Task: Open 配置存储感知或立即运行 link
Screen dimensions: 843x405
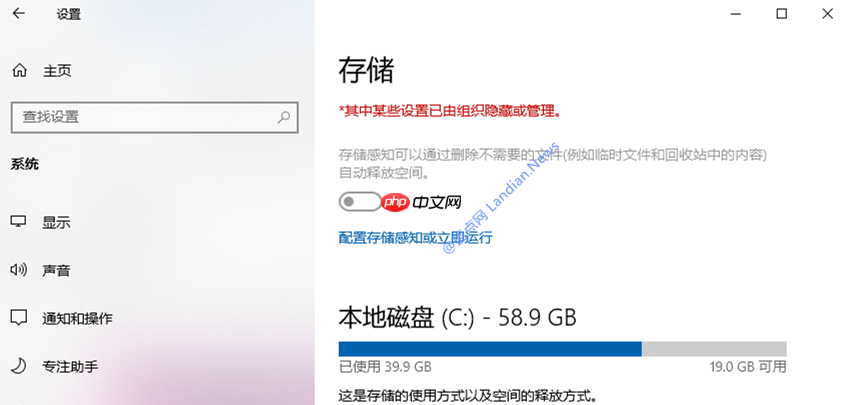Action: point(415,238)
